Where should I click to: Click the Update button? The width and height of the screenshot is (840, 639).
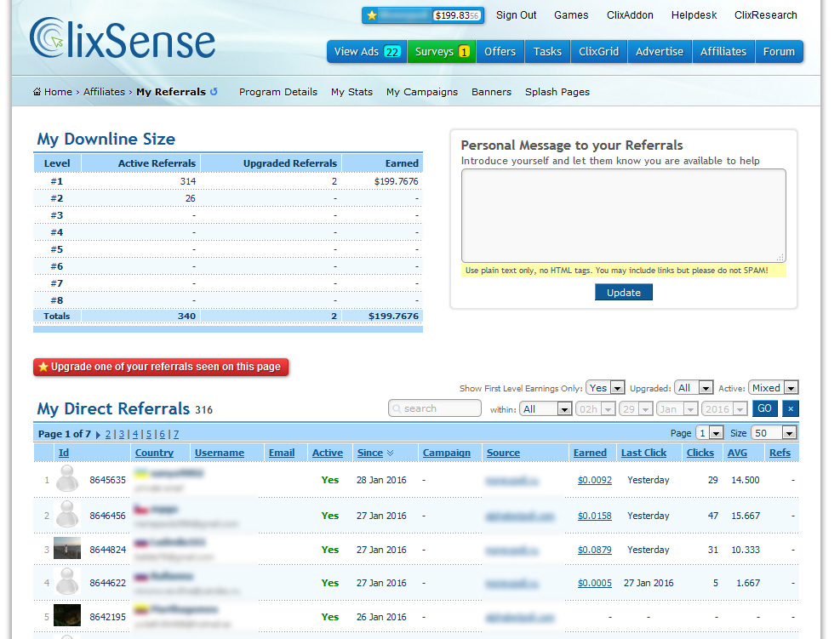(624, 293)
